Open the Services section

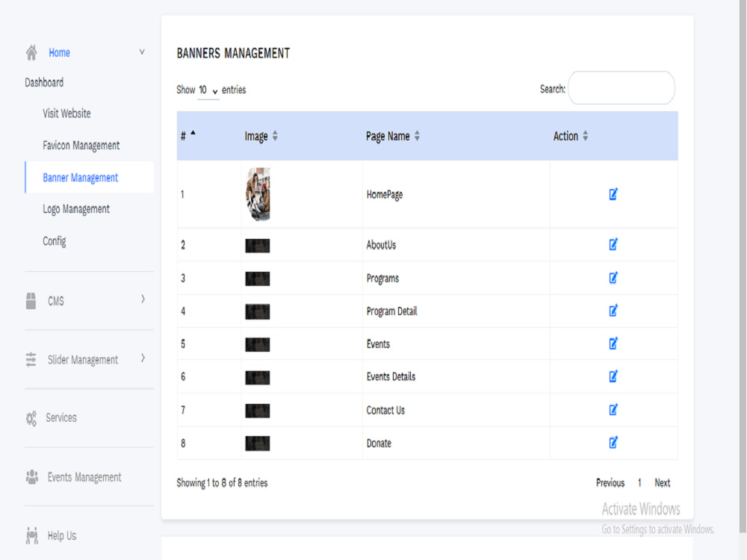tap(61, 418)
